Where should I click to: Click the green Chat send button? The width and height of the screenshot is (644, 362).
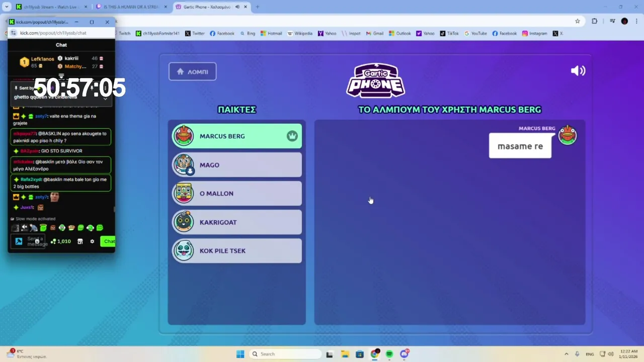pyautogui.click(x=108, y=241)
